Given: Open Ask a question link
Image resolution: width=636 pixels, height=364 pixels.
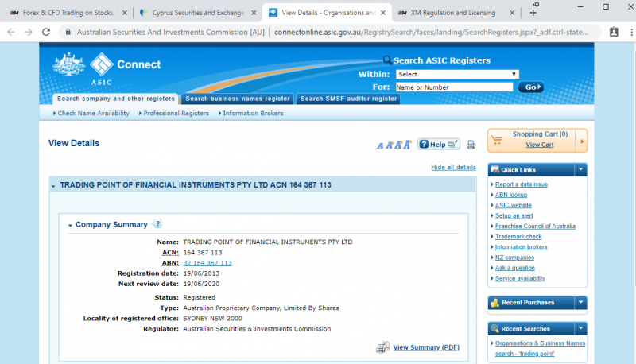Looking at the screenshot, I should 514,269.
